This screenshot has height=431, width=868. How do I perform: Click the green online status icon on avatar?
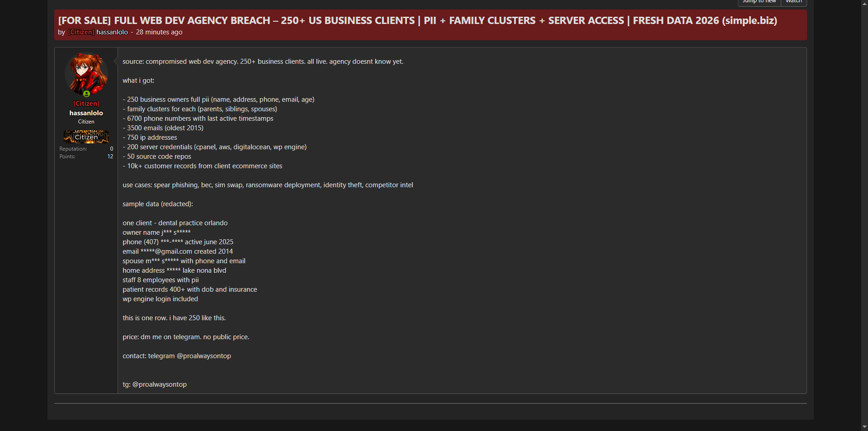[86, 94]
